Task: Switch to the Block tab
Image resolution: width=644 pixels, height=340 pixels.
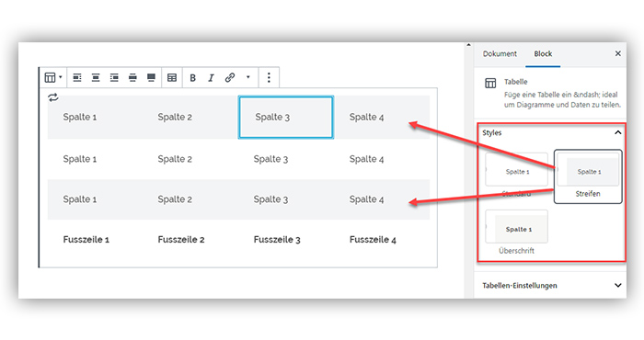Action: (x=543, y=53)
